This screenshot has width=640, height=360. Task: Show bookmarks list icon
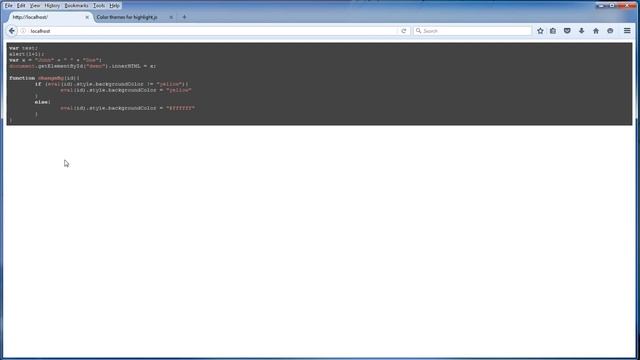coord(553,31)
